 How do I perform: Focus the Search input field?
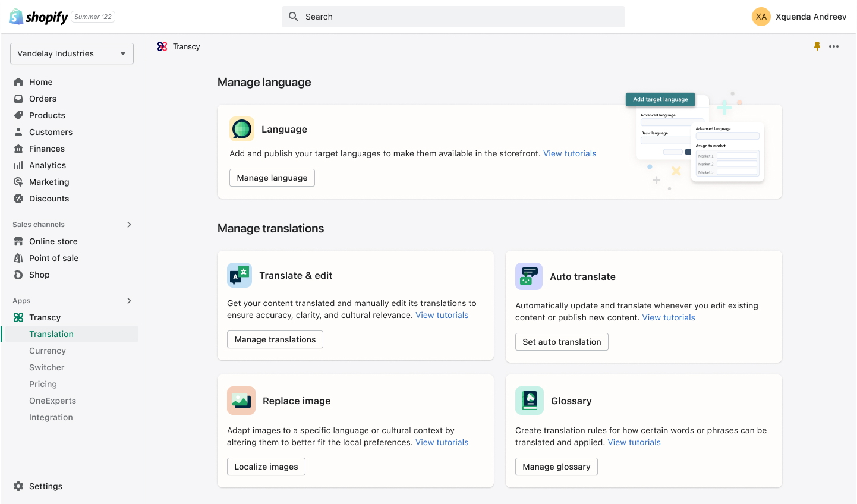pos(453,17)
